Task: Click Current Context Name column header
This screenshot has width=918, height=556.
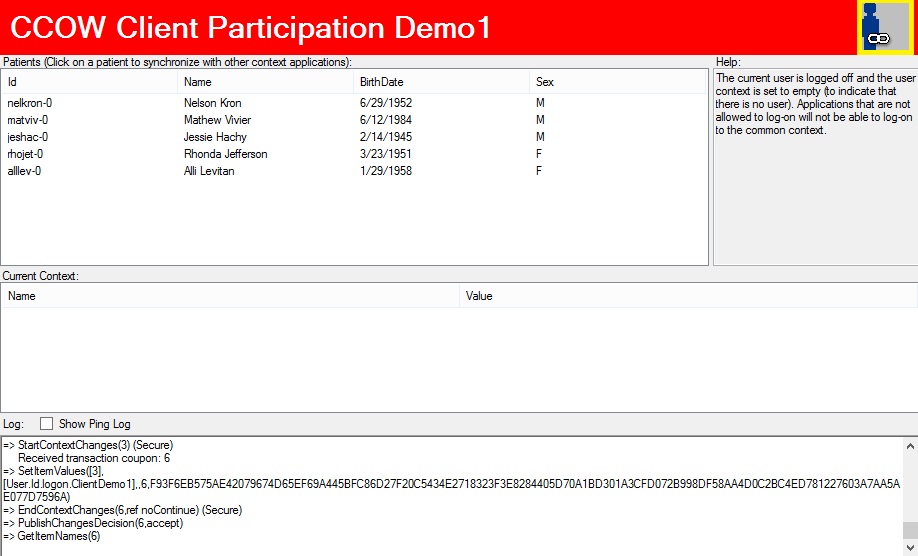Action: point(230,296)
